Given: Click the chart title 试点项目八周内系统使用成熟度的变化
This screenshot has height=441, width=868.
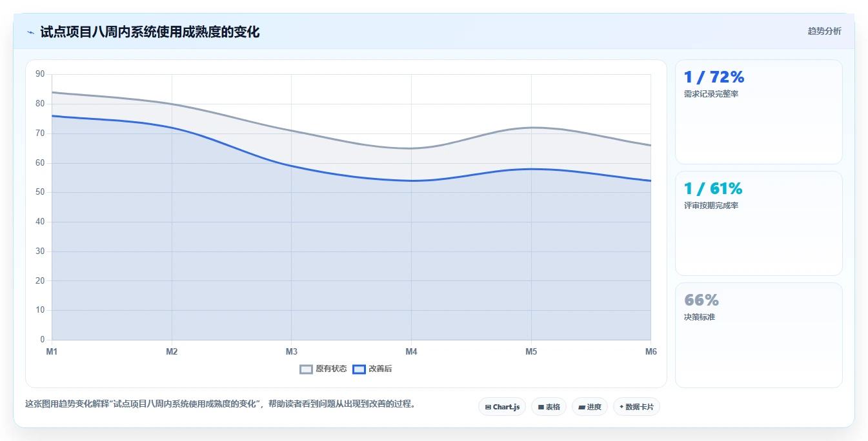Looking at the screenshot, I should (150, 32).
